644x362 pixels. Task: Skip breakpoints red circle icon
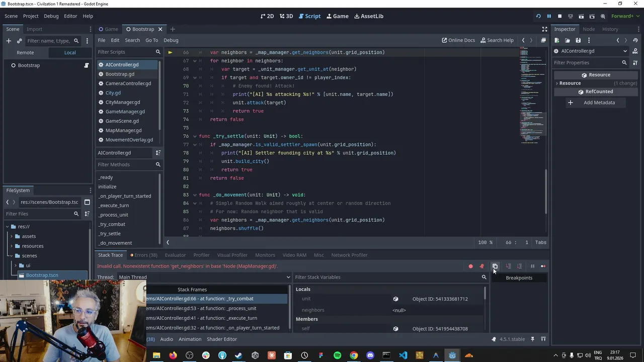click(471, 266)
